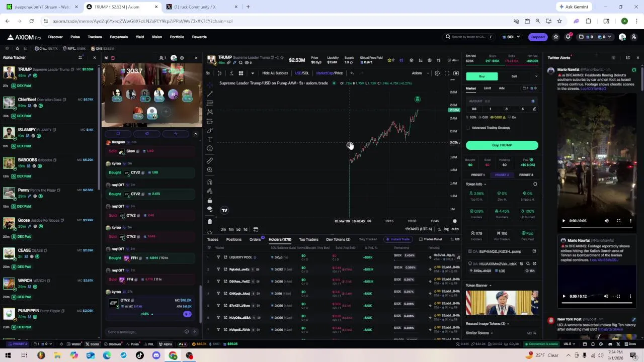
Task: Select the Limit order tab
Action: pyautogui.click(x=487, y=88)
